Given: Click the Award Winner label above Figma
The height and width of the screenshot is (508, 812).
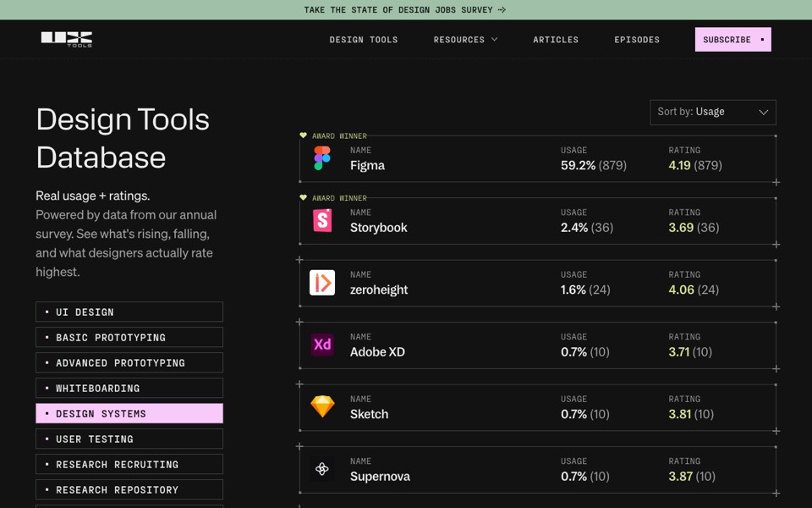Looking at the screenshot, I should point(339,135).
